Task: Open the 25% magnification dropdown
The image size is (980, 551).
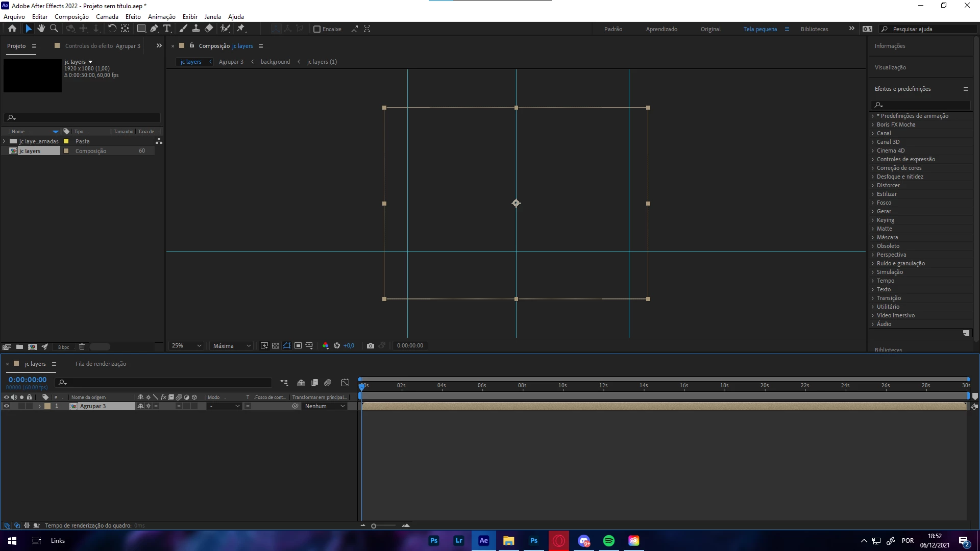Action: (186, 345)
